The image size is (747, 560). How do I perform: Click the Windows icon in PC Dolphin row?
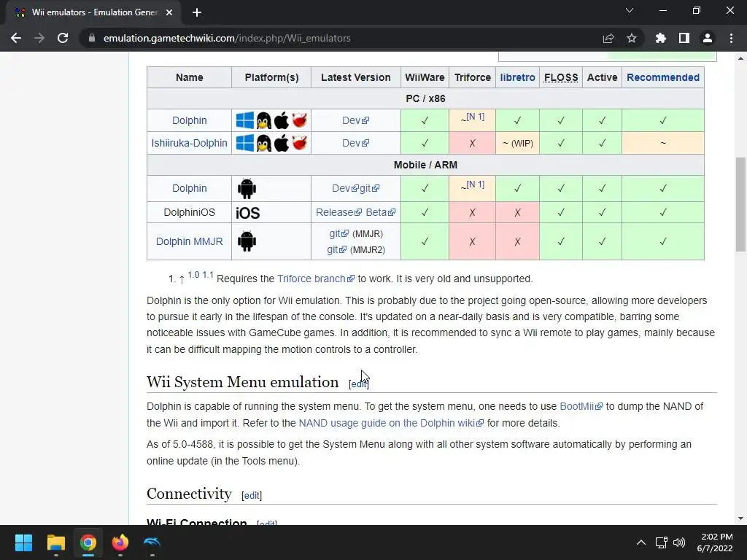pos(245,120)
